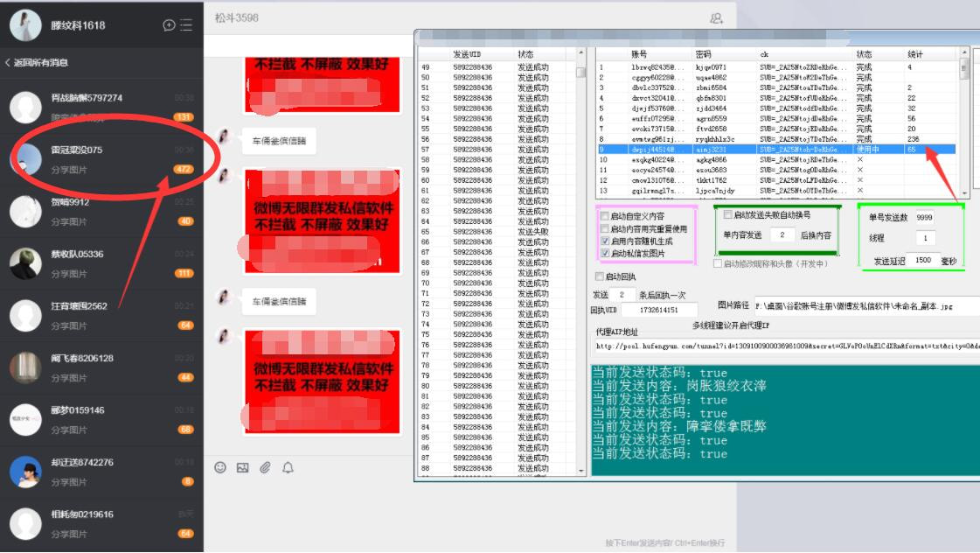Open conversation with name ending 075
The height and width of the screenshot is (553, 980).
102,159
